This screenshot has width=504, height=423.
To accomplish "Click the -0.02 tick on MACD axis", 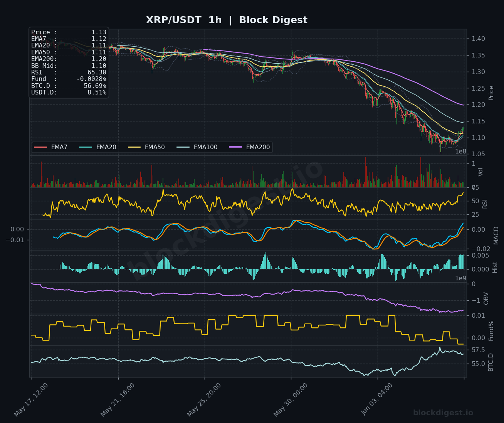I will click(481, 249).
